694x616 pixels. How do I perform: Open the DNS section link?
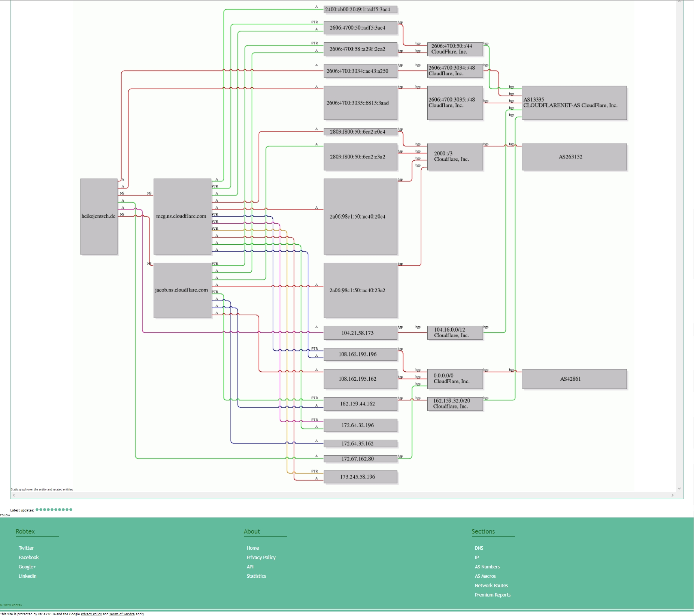[x=479, y=548]
